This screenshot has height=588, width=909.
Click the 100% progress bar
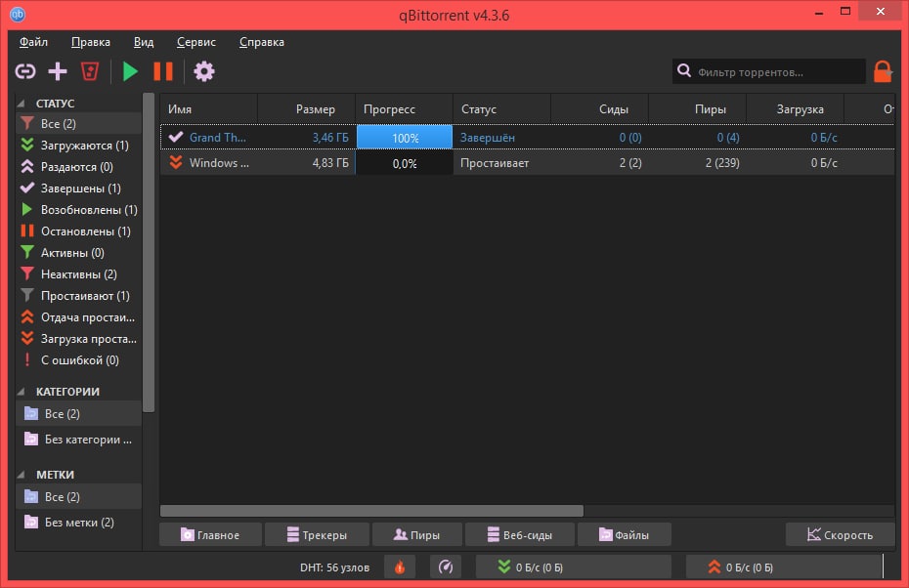(x=405, y=138)
